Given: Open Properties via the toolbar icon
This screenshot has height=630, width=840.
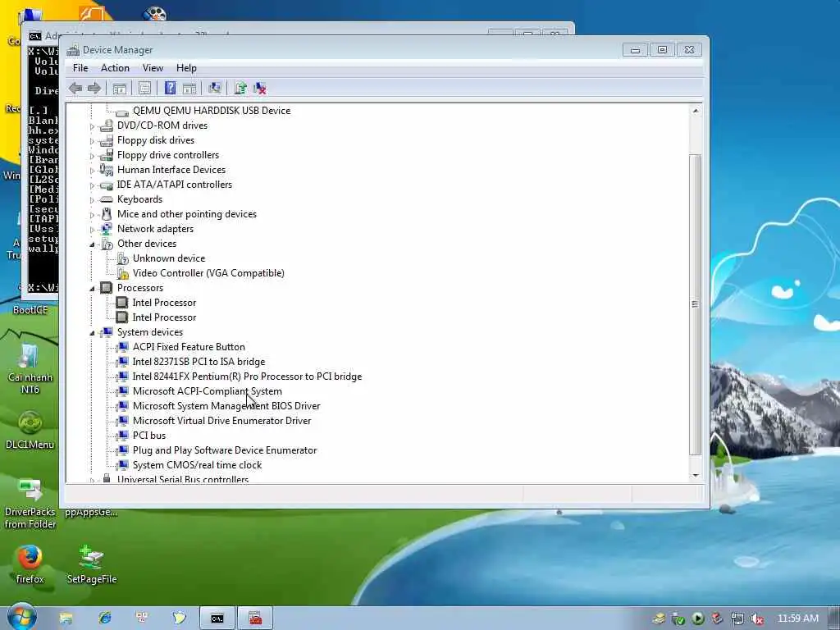Looking at the screenshot, I should [144, 89].
